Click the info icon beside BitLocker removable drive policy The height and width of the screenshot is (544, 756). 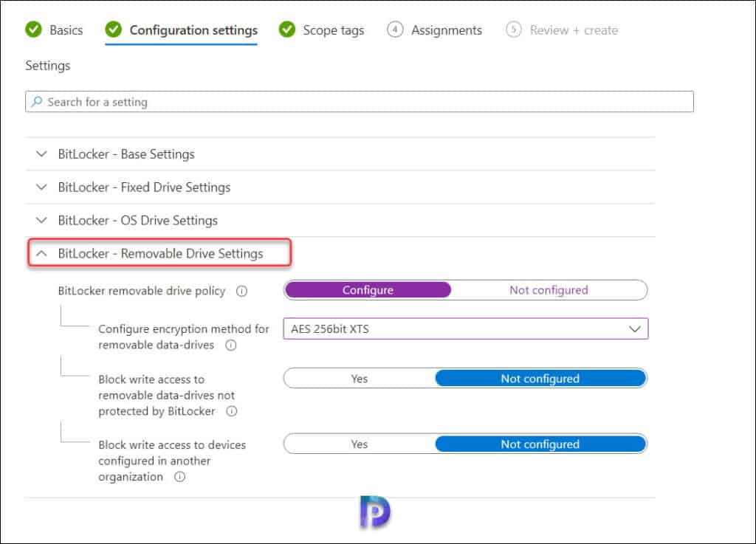(x=242, y=291)
